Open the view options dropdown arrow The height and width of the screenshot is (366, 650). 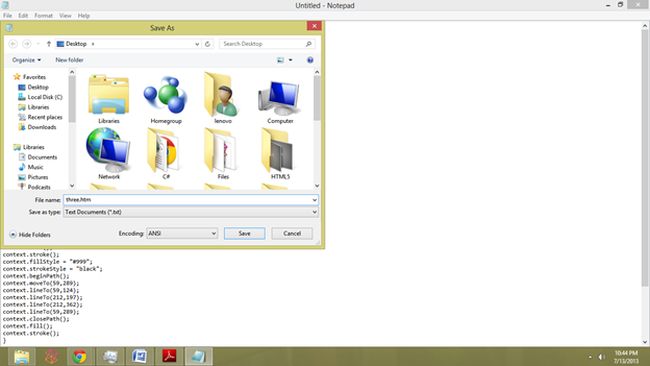291,60
